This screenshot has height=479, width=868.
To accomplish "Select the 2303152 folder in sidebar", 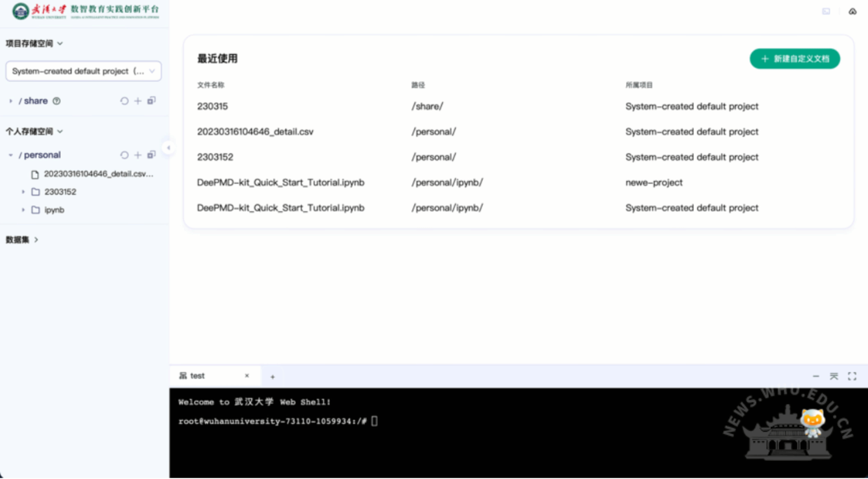I will point(60,192).
